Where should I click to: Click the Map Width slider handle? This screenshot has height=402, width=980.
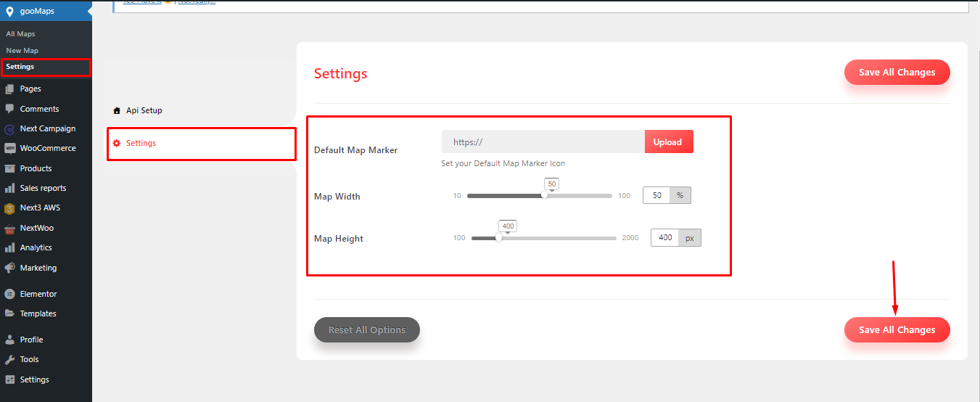tap(545, 195)
